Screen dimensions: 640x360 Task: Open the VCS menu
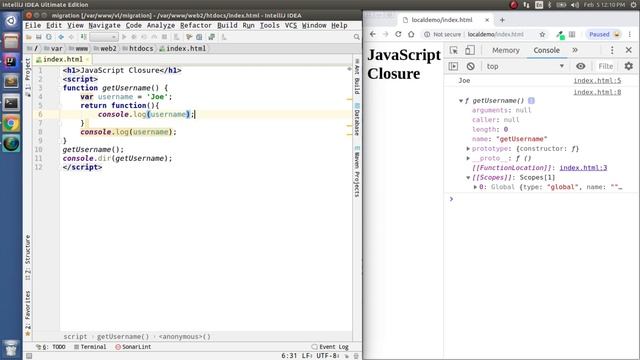click(291, 25)
